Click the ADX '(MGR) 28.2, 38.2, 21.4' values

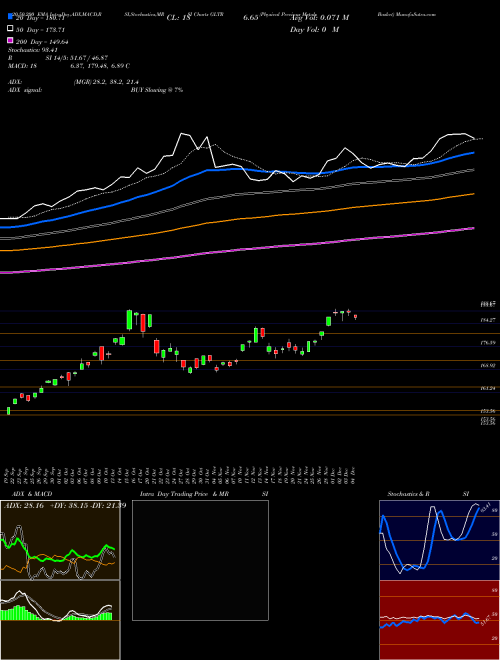[106, 82]
